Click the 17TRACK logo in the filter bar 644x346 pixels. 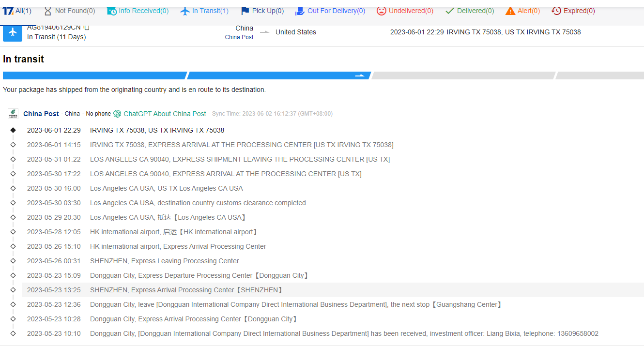pyautogui.click(x=8, y=11)
